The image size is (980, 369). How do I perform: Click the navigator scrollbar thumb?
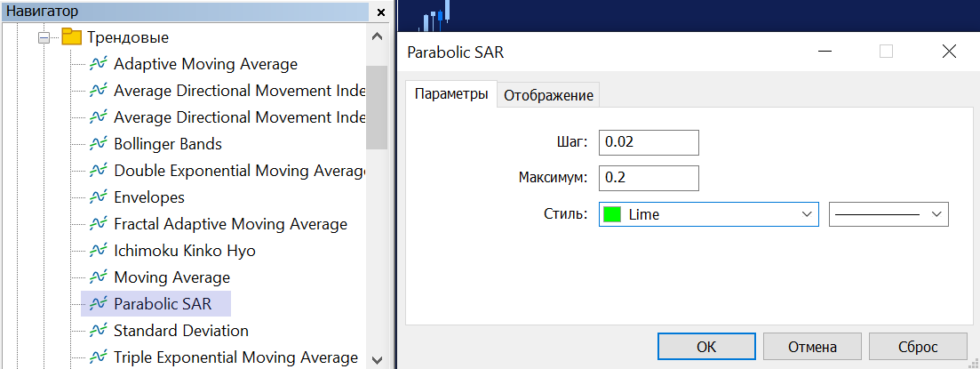click(377, 107)
